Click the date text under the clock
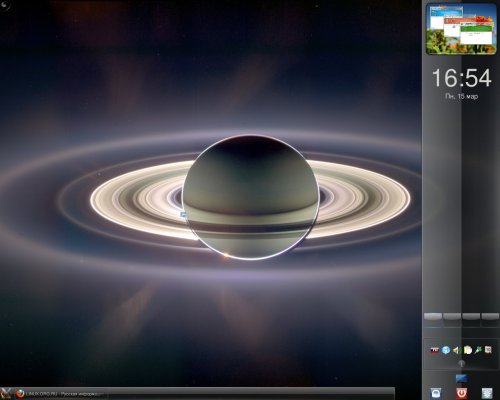The width and height of the screenshot is (500, 400). tap(461, 96)
